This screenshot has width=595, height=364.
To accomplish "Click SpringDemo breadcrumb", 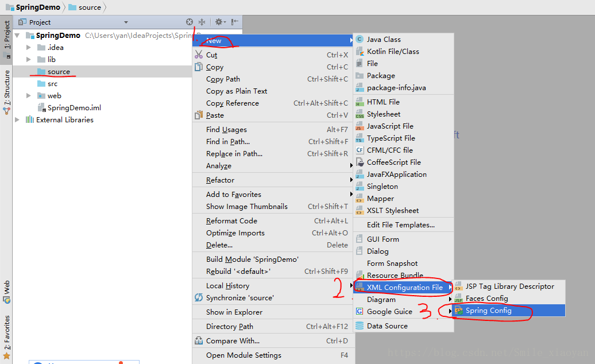I will tap(33, 7).
